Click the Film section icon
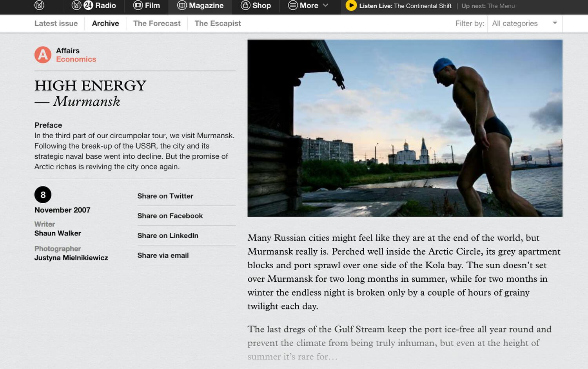588x369 pixels. click(x=138, y=5)
